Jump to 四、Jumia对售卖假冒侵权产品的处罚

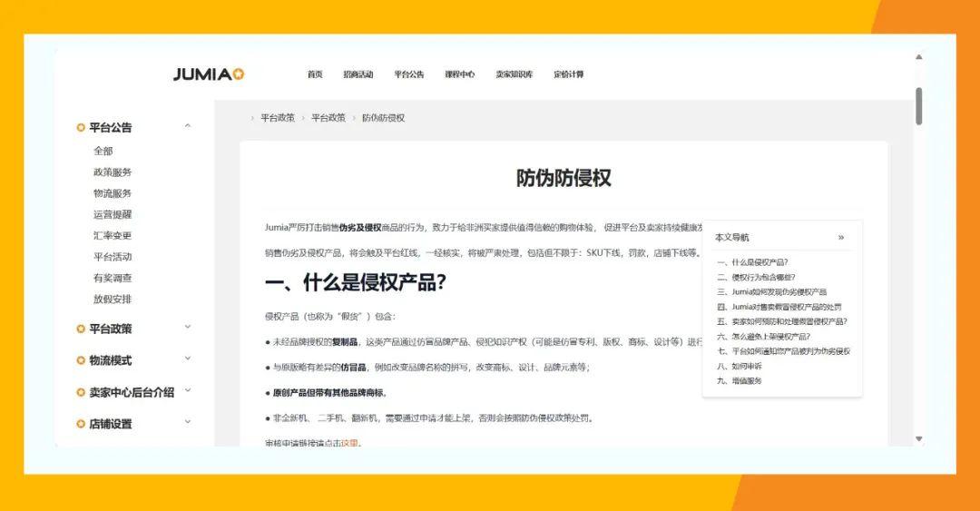click(x=779, y=307)
